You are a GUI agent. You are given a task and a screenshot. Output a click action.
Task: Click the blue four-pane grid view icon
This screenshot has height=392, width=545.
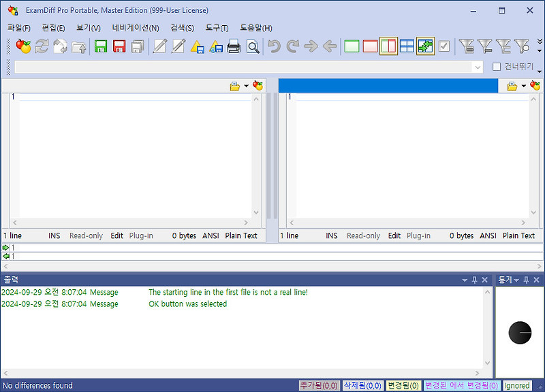point(407,46)
